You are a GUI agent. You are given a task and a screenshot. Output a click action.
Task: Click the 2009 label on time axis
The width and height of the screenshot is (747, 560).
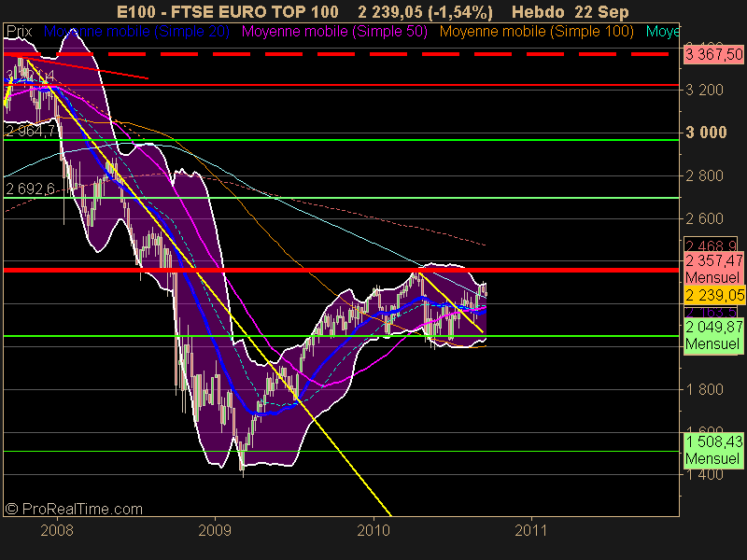pyautogui.click(x=215, y=530)
